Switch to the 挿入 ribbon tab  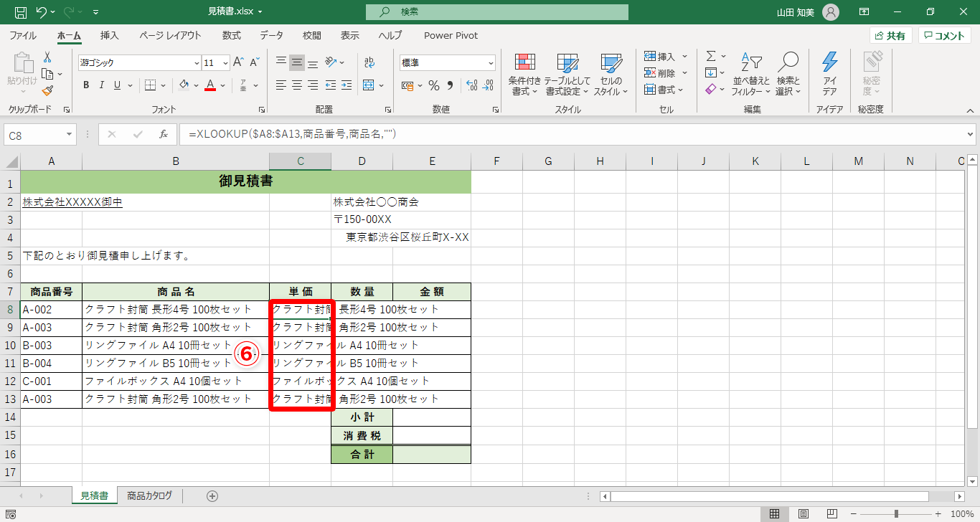110,35
